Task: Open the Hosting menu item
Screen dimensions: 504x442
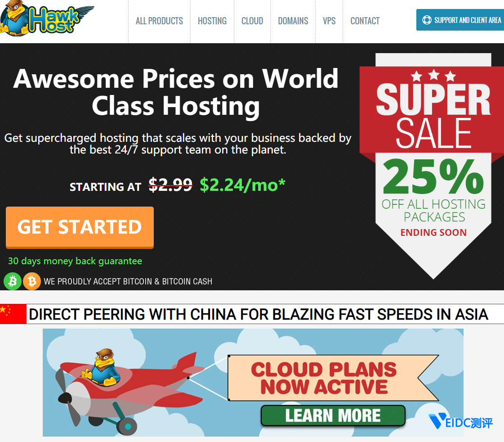Action: coord(212,21)
